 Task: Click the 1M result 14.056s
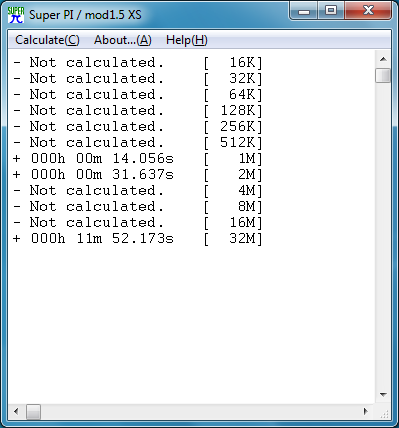[x=138, y=159]
